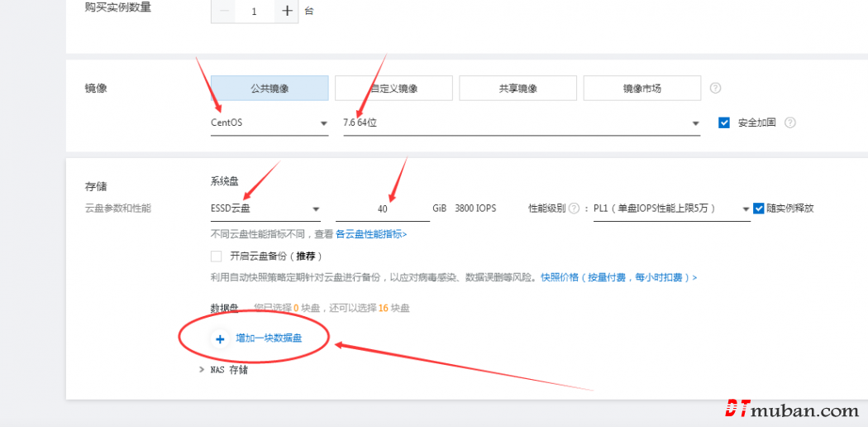
Task: Select the 自定义镜像 tab
Action: (393, 88)
